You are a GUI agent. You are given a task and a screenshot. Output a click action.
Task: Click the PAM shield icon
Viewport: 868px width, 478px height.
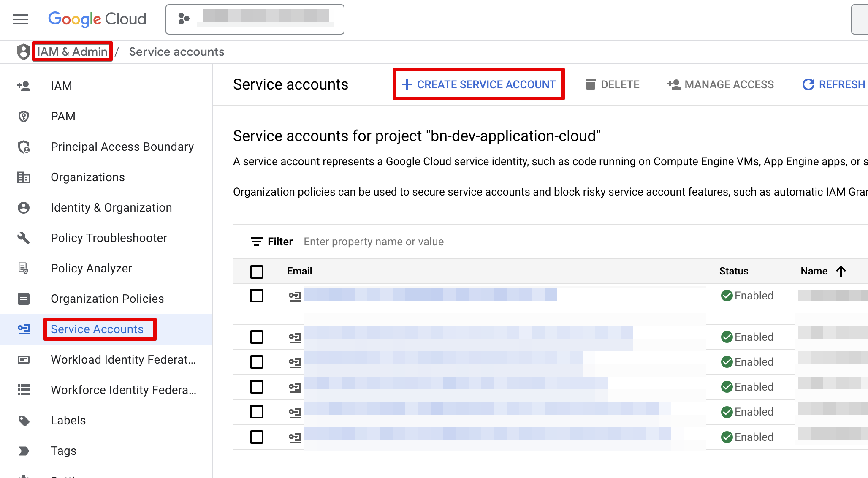click(24, 117)
